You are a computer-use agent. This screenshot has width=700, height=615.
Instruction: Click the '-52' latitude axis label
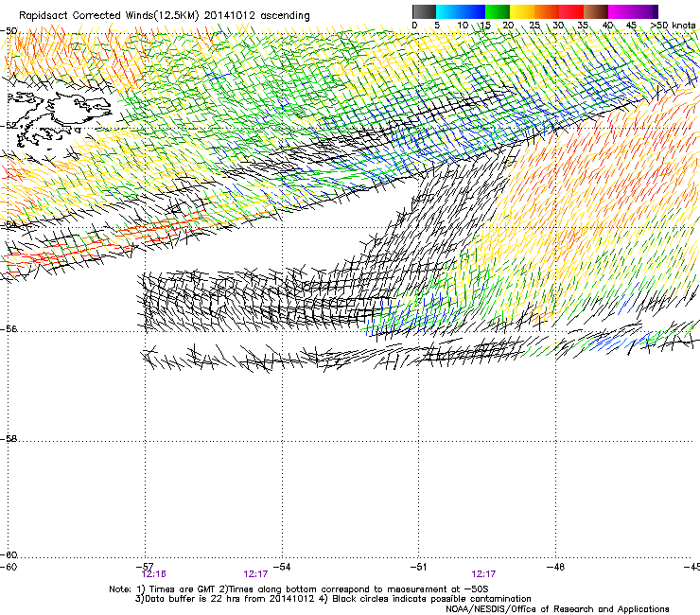tap(9, 126)
